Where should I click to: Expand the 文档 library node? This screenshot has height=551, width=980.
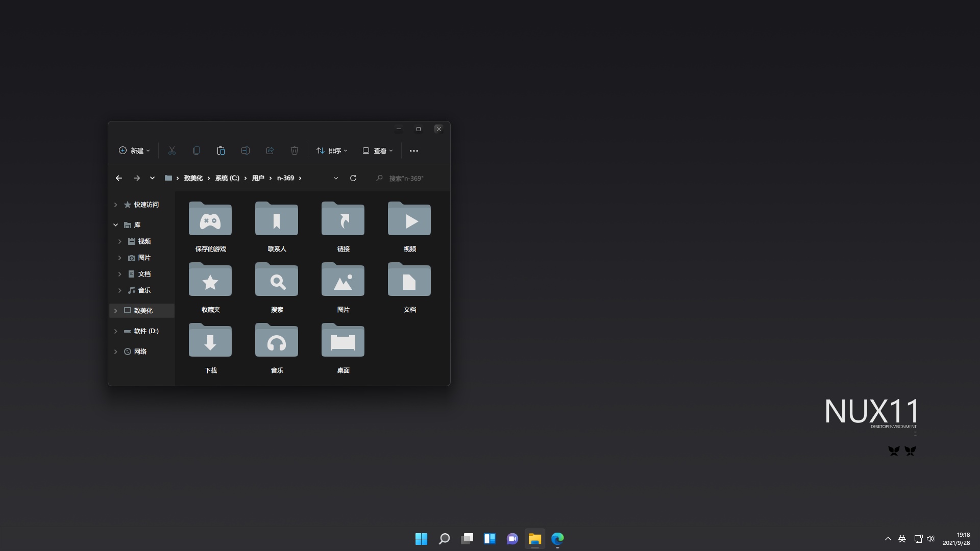[x=120, y=274]
